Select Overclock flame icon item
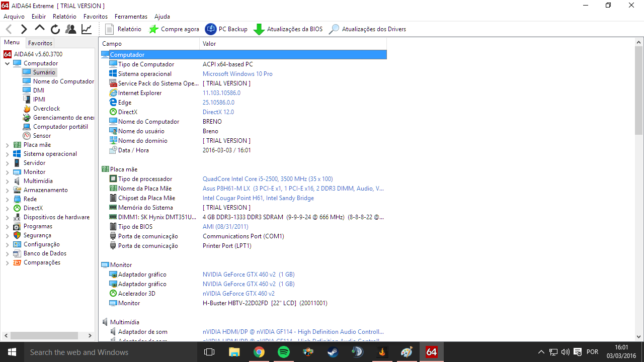The image size is (644, 362). pyautogui.click(x=27, y=109)
